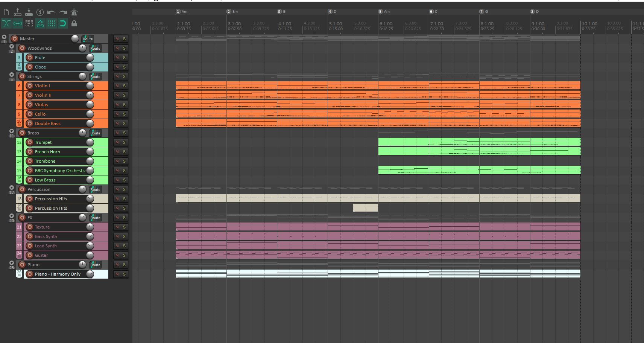This screenshot has width=644, height=343.
Task: Record-arm the Oboe track
Action: (x=30, y=67)
